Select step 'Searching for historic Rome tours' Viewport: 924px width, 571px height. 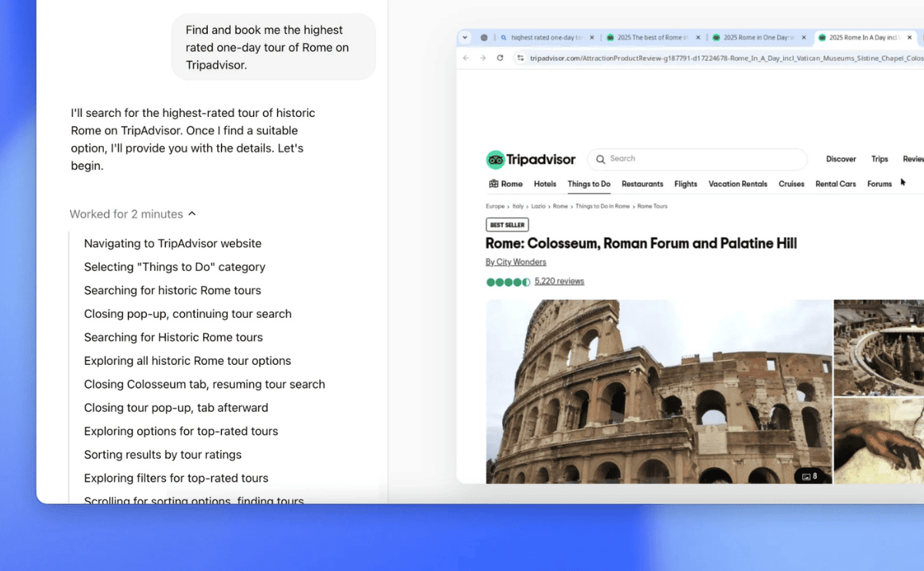pyautogui.click(x=172, y=290)
